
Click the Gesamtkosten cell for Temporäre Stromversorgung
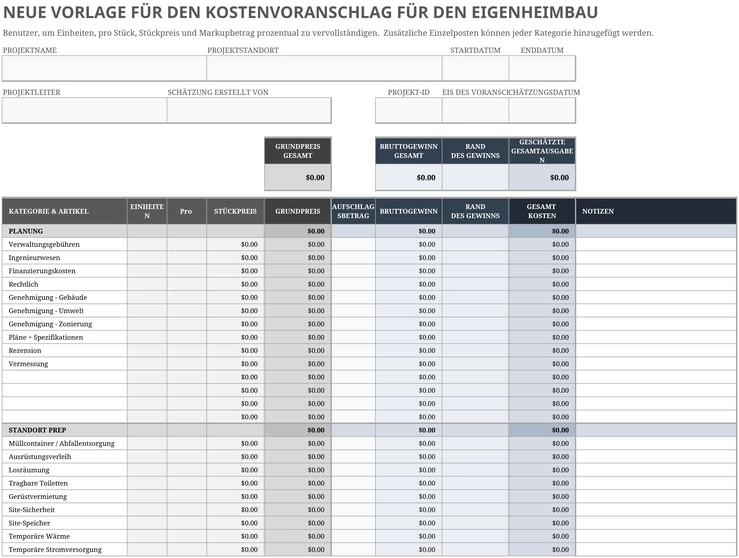(x=542, y=549)
